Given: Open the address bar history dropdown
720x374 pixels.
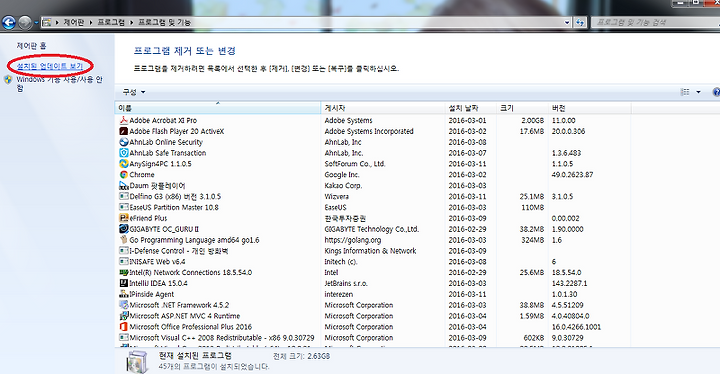Looking at the screenshot, I should (567, 22).
